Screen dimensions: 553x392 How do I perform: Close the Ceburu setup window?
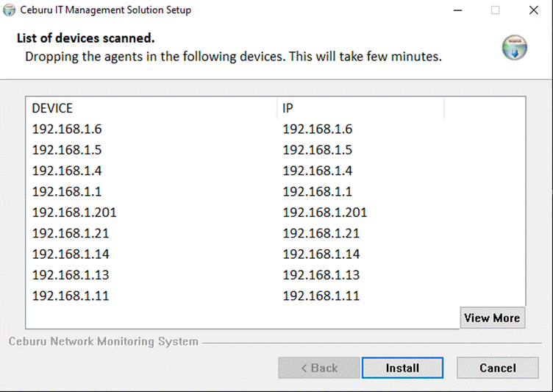(534, 10)
